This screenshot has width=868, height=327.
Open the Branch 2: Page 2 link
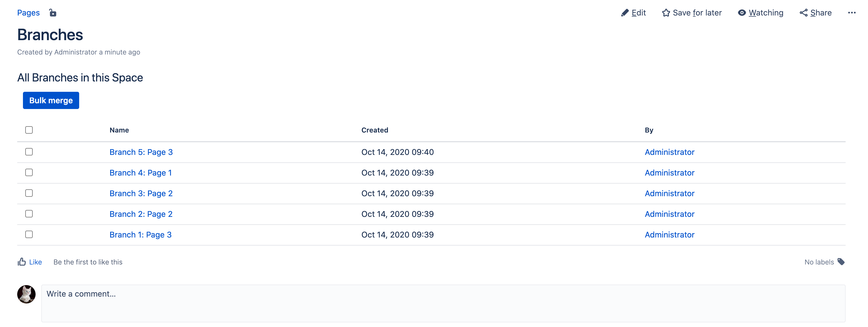pyautogui.click(x=141, y=214)
